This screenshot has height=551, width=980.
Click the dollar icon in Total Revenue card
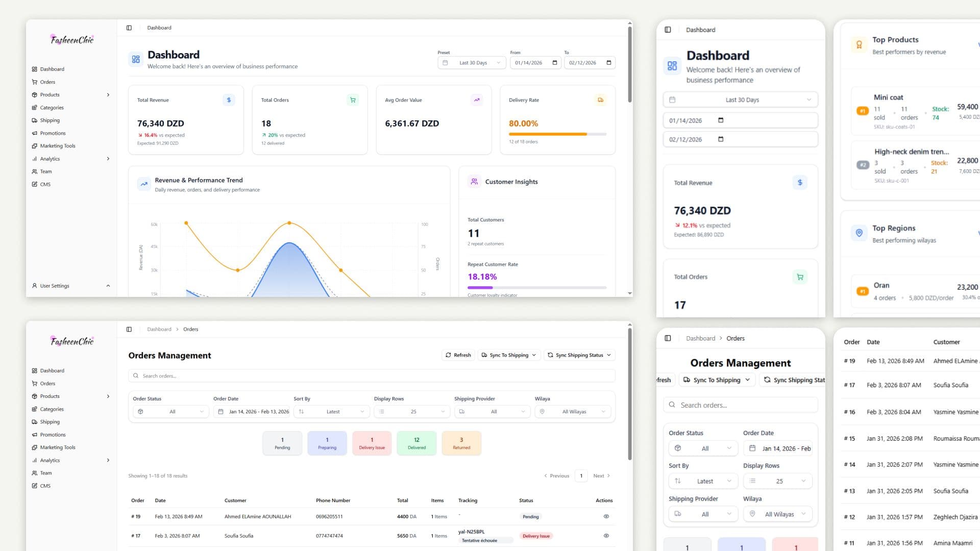229,100
